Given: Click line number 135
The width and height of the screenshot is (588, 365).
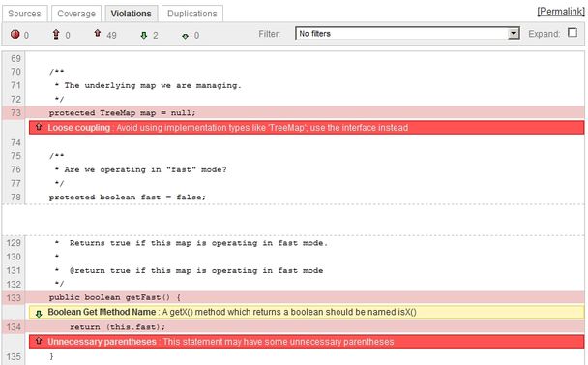Looking at the screenshot, I should 14,356.
